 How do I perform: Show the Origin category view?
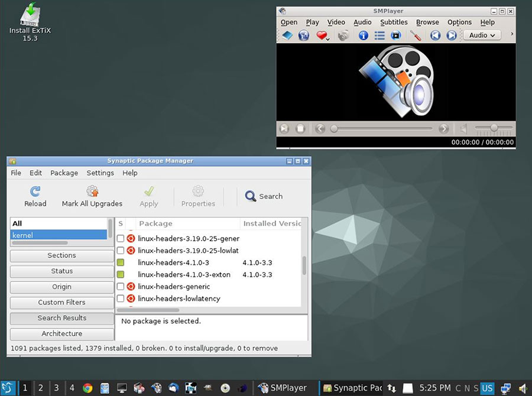pyautogui.click(x=61, y=287)
